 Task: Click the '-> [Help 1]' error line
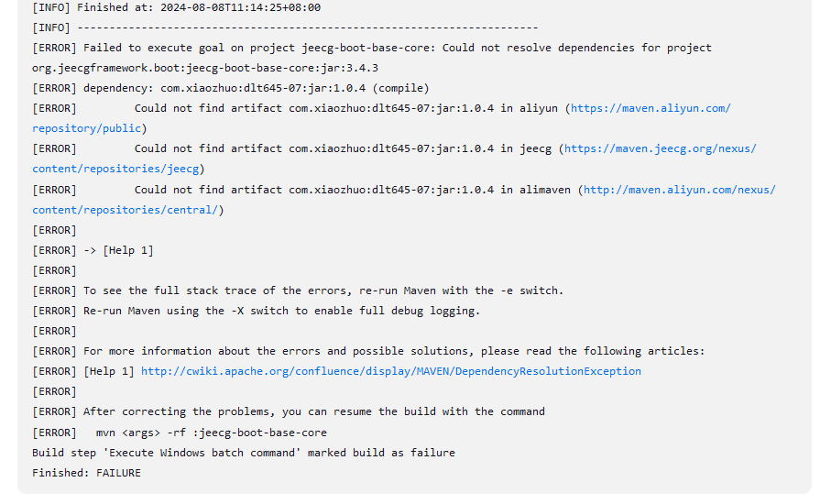[93, 250]
